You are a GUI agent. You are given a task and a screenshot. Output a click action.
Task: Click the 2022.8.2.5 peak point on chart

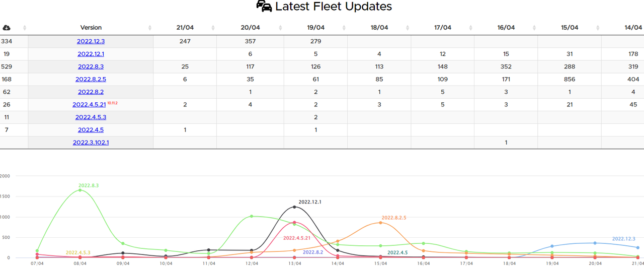[380, 223]
